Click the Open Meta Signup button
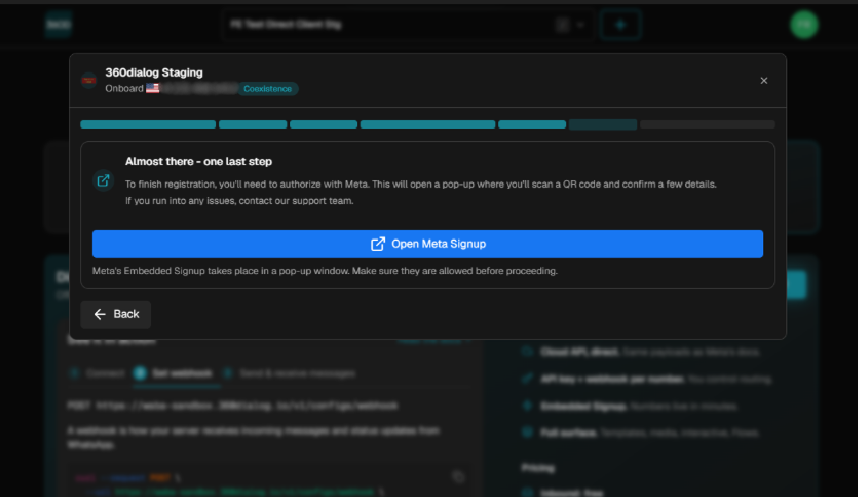 427,244
